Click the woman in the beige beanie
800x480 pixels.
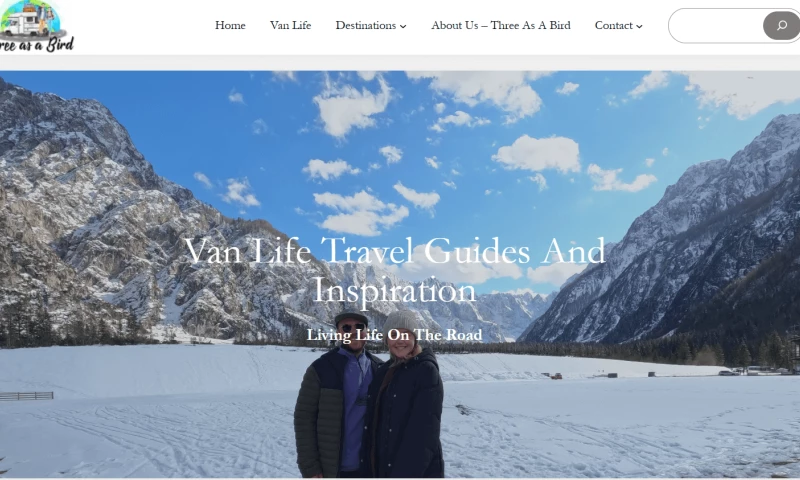[x=406, y=395]
